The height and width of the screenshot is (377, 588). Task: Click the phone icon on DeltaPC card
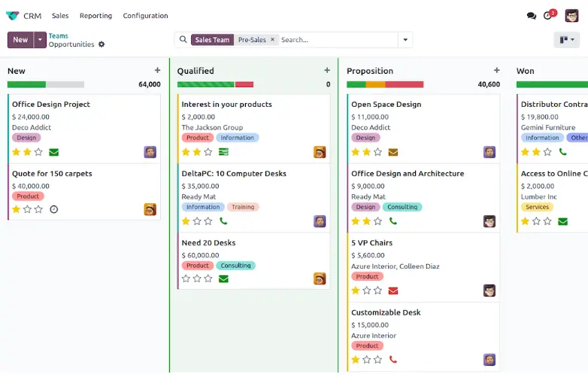pos(223,221)
